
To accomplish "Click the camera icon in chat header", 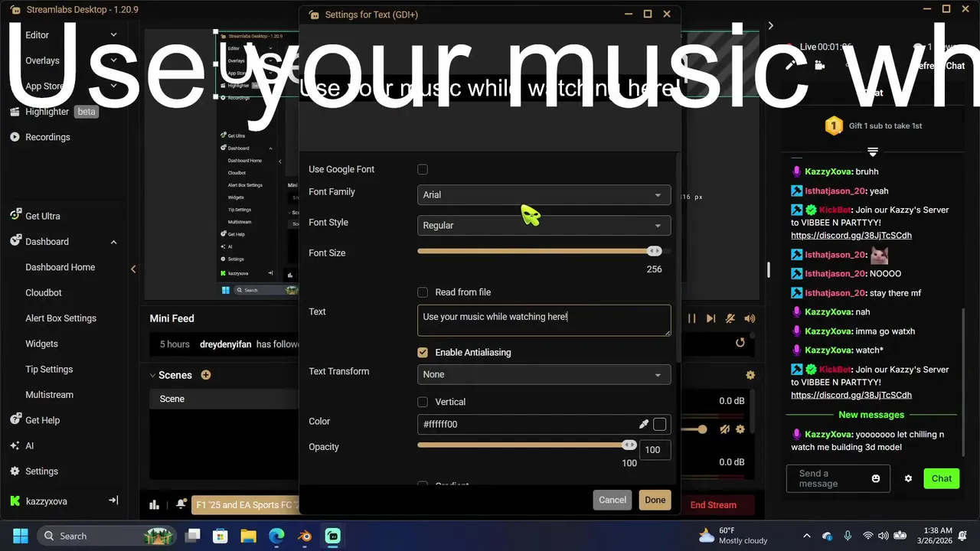I will [x=819, y=66].
